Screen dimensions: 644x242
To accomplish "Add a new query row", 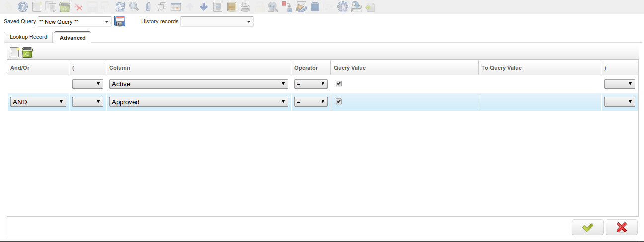I will click(14, 52).
